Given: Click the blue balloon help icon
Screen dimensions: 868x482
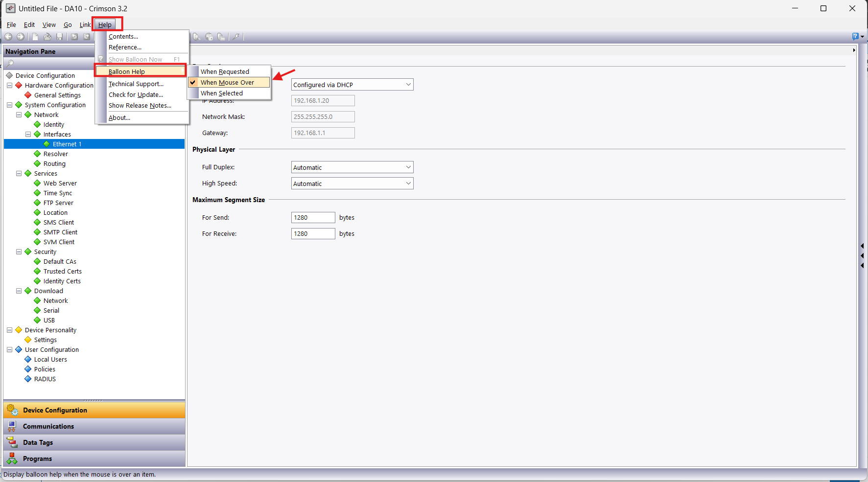Looking at the screenshot, I should pyautogui.click(x=855, y=37).
